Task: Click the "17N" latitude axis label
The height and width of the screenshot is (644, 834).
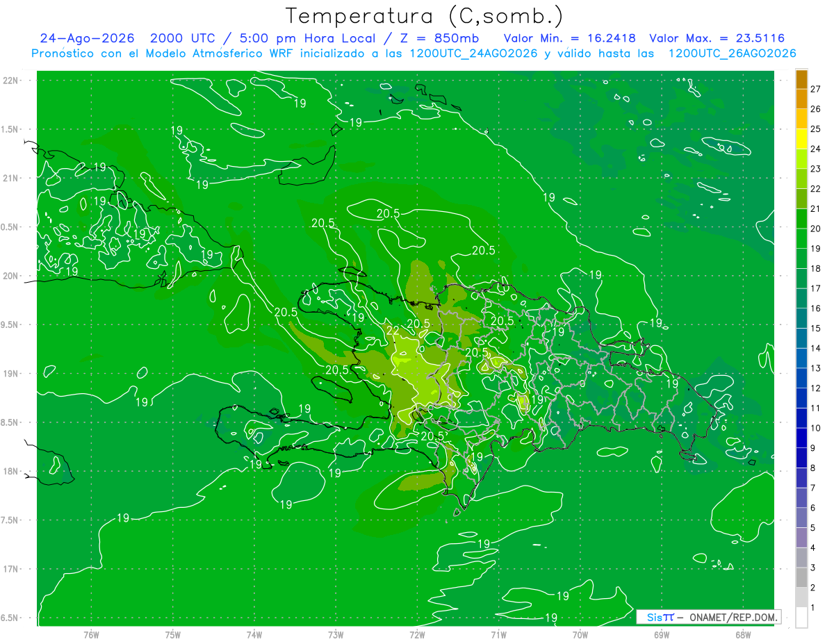Action: point(10,569)
